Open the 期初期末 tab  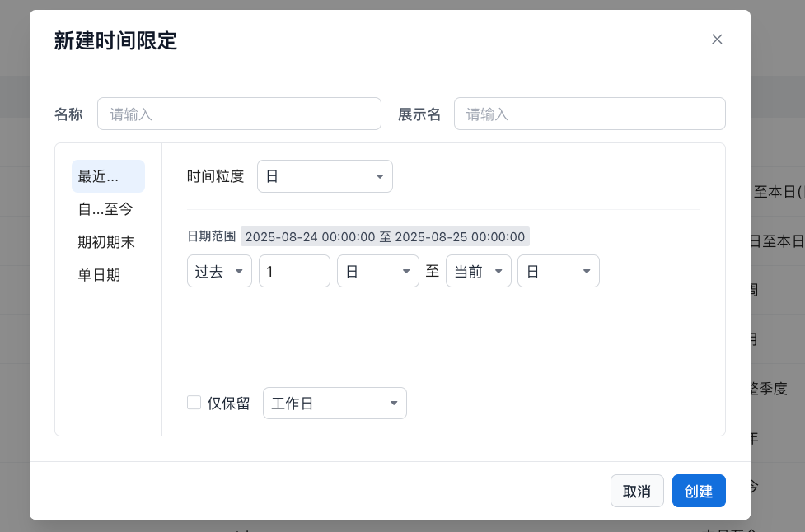pyautogui.click(x=108, y=242)
